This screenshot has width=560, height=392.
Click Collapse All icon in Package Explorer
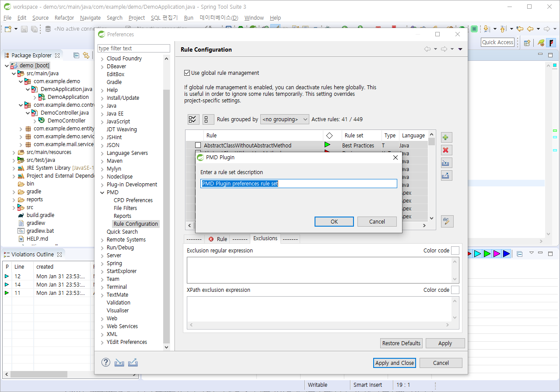tap(76, 55)
